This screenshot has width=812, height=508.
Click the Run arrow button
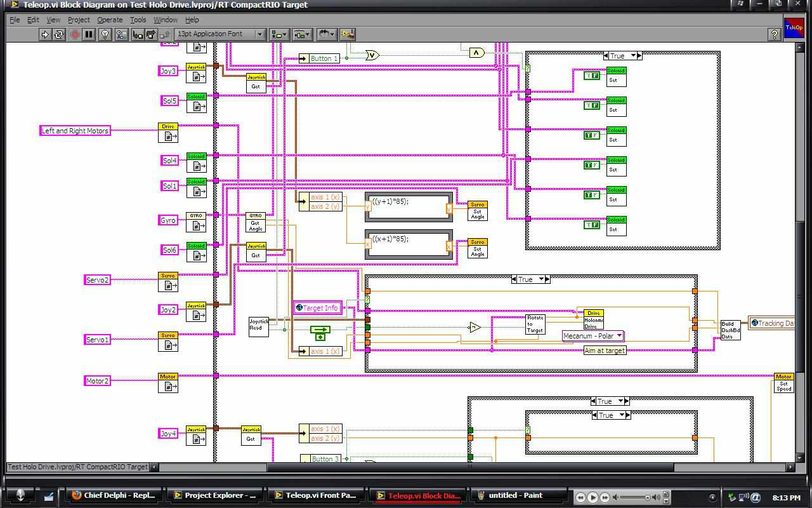pyautogui.click(x=45, y=34)
